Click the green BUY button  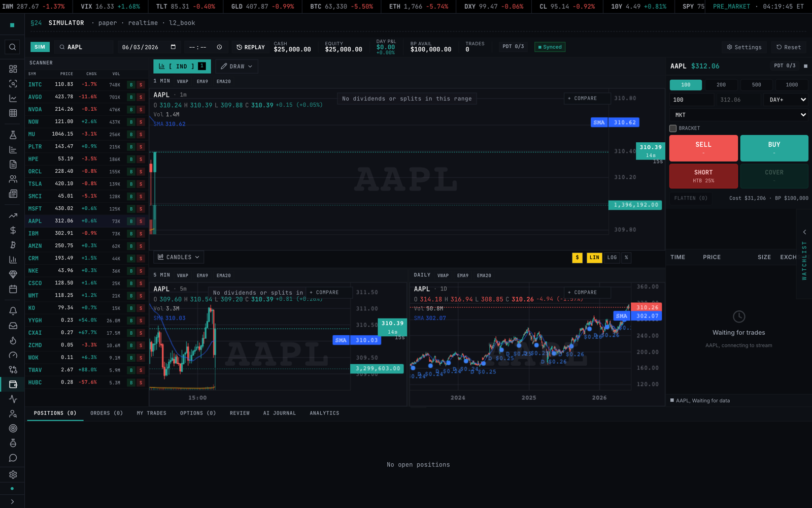(774, 148)
